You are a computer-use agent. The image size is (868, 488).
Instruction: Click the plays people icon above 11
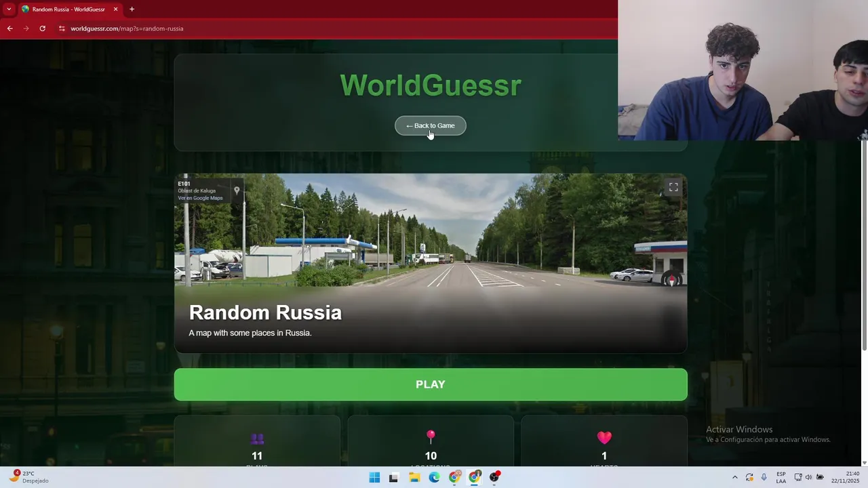pos(257,439)
